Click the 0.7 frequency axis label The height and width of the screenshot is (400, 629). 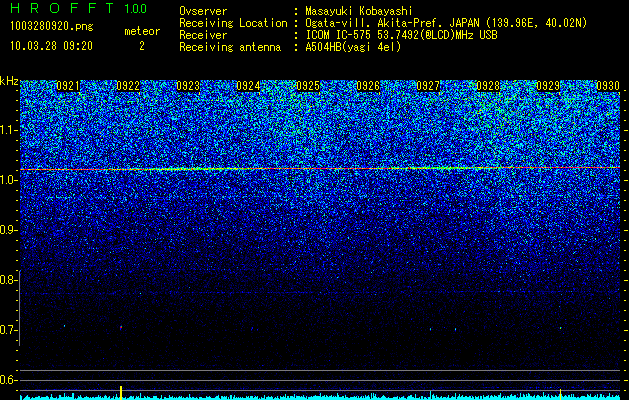click(x=8, y=330)
